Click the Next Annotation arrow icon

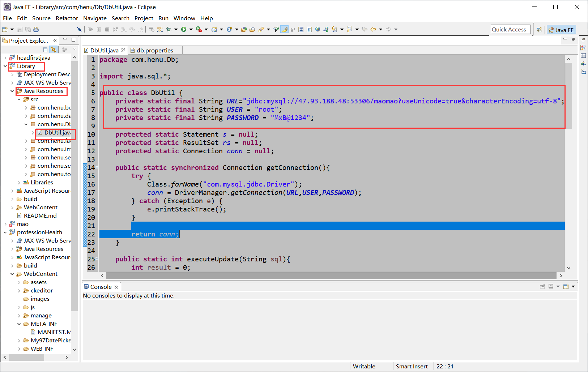[x=333, y=29]
